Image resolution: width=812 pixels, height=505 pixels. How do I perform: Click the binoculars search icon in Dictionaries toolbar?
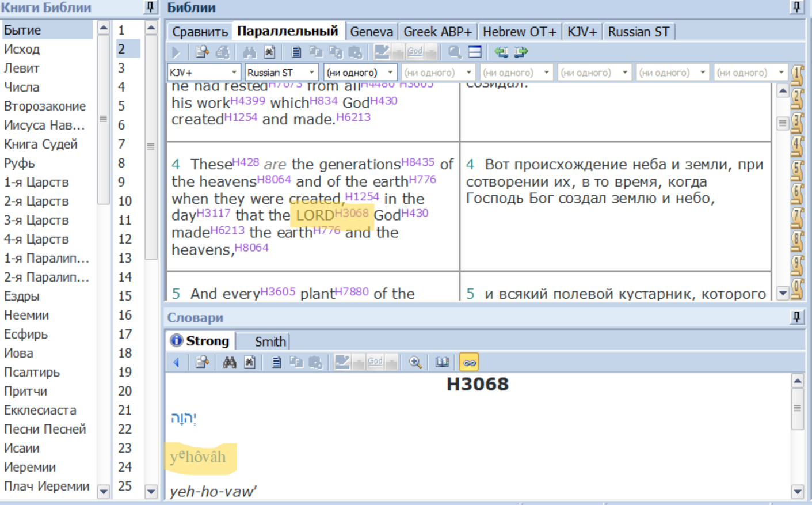pos(230,362)
